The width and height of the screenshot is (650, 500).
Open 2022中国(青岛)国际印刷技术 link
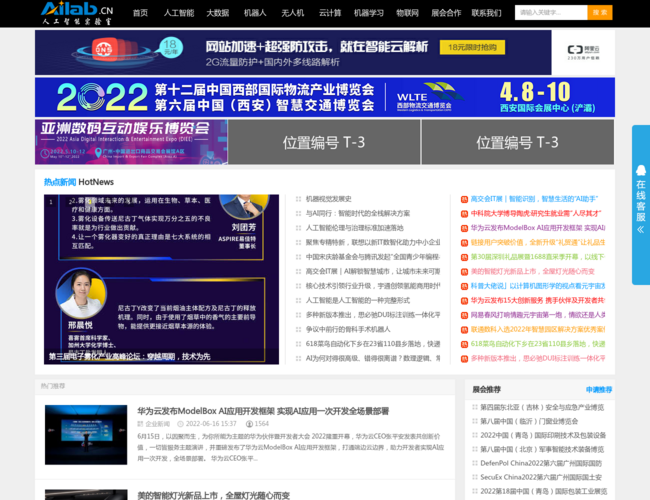tap(543, 435)
